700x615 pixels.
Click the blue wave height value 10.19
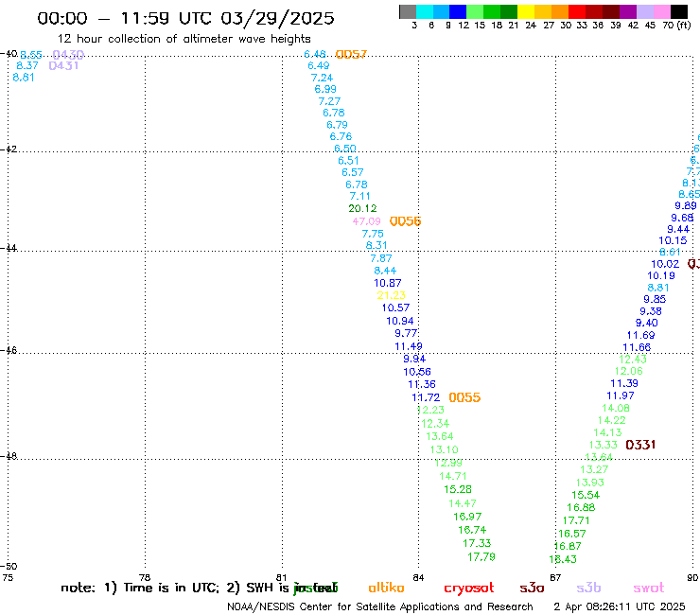pos(661,276)
